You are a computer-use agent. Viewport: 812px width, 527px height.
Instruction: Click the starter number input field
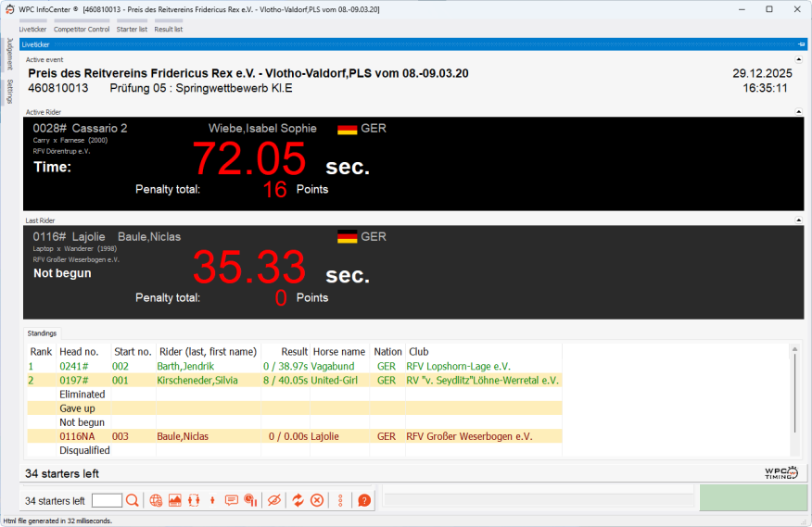tap(107, 500)
